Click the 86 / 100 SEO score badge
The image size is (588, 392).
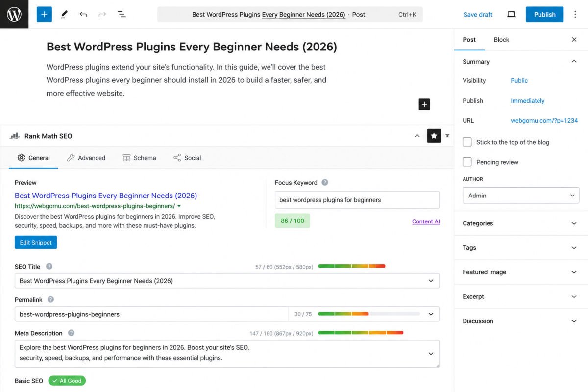pyautogui.click(x=293, y=221)
